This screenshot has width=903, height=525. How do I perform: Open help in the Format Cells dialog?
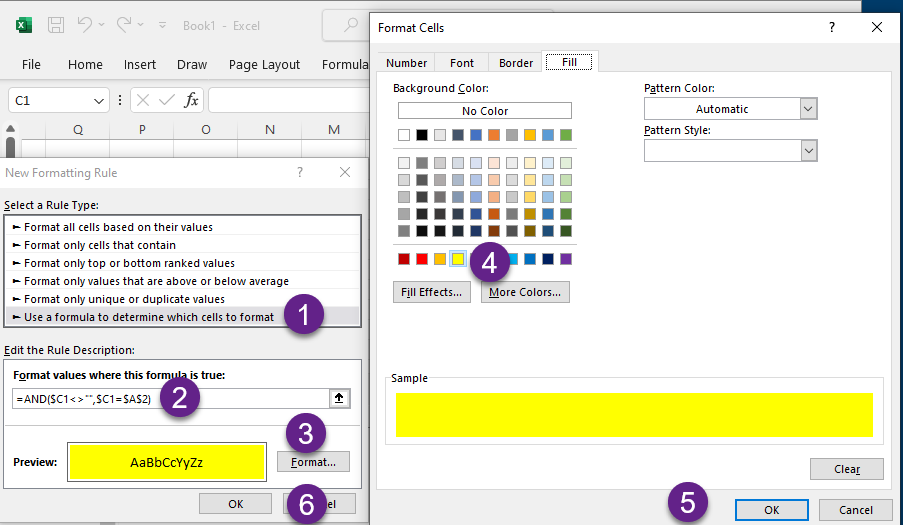coord(831,28)
